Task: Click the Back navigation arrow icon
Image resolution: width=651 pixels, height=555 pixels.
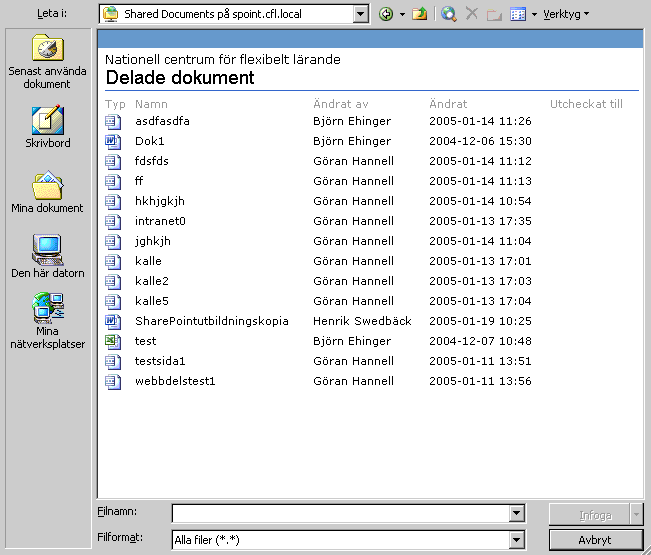Action: [386, 15]
